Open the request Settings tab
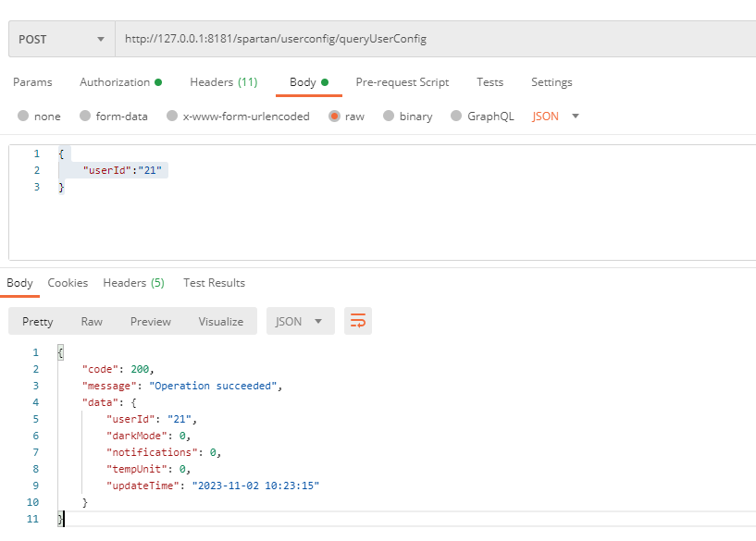 click(x=552, y=82)
